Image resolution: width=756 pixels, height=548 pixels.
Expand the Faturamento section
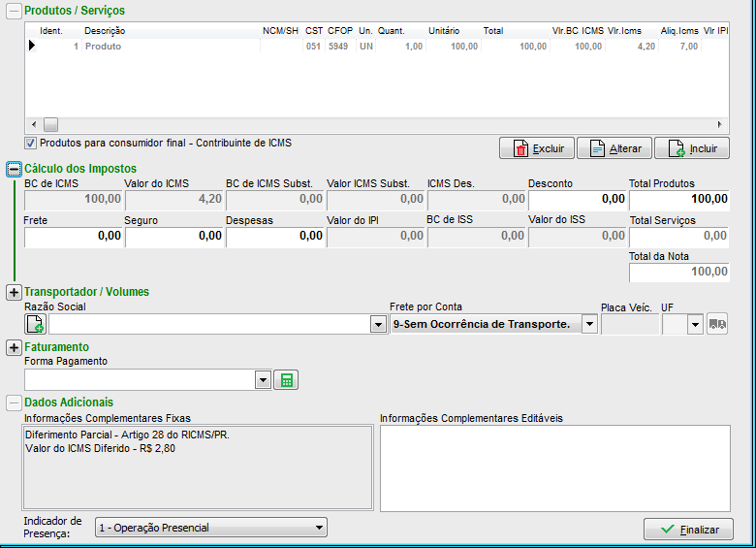[14, 347]
